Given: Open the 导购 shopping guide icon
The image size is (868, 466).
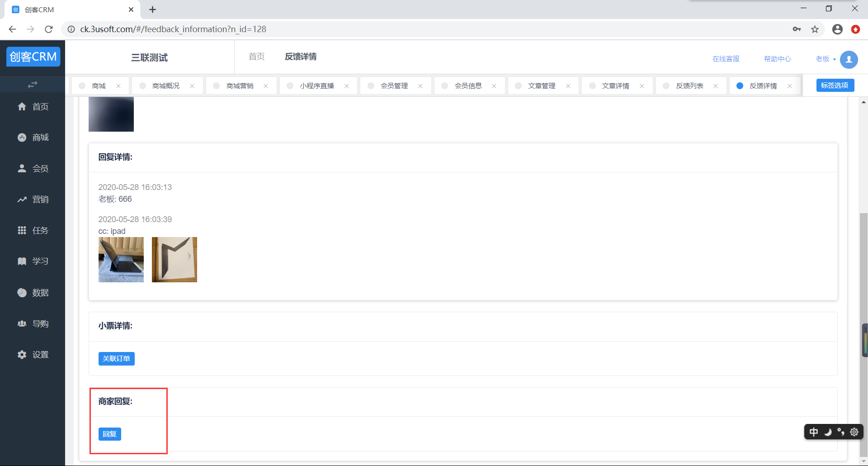Looking at the screenshot, I should 22,323.
